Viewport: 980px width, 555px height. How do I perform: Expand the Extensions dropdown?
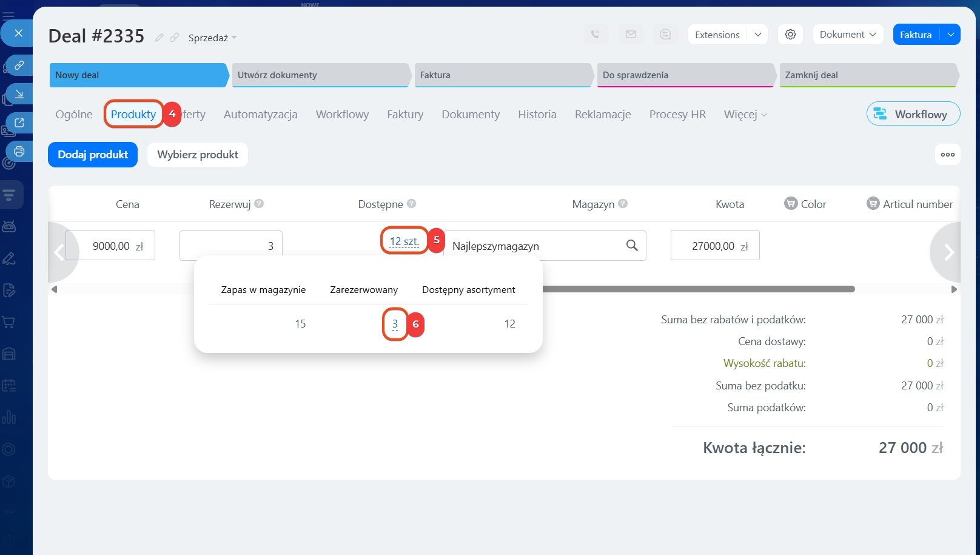click(757, 35)
